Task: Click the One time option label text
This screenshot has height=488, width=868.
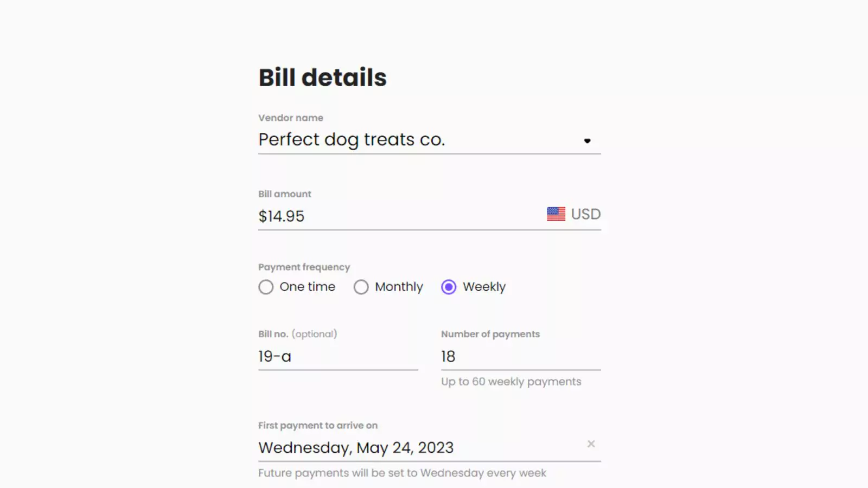Action: tap(307, 287)
